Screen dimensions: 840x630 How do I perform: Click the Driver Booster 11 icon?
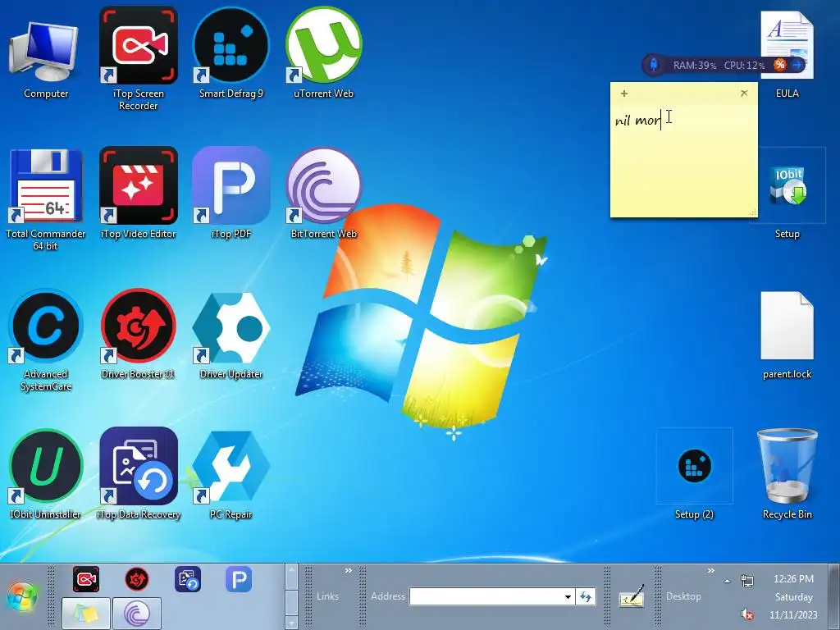point(138,334)
